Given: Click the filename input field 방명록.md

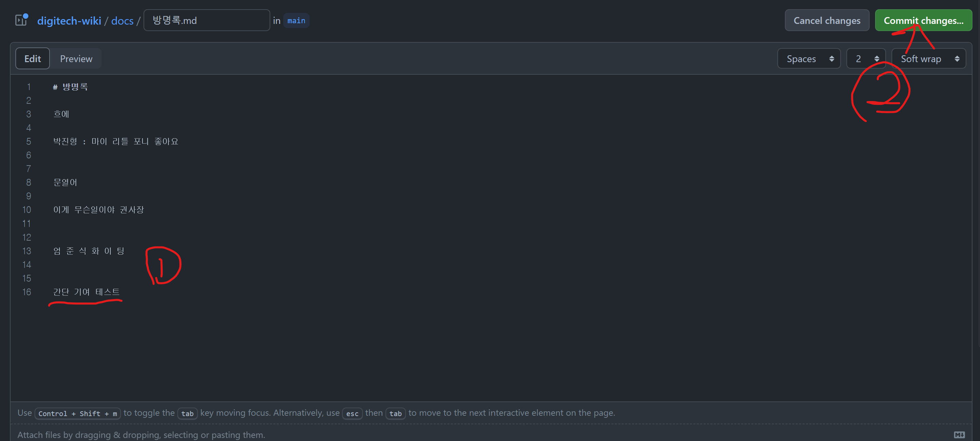Looking at the screenshot, I should pyautogui.click(x=207, y=20).
